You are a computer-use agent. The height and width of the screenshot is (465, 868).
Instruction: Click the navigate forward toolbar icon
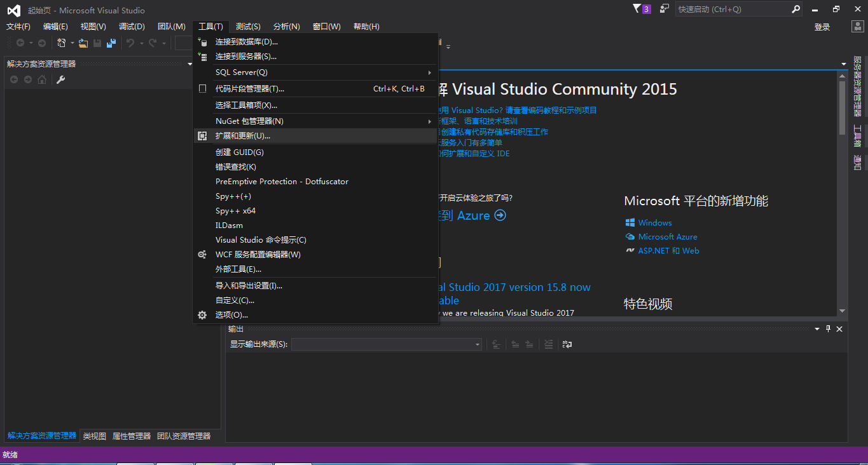click(x=42, y=43)
